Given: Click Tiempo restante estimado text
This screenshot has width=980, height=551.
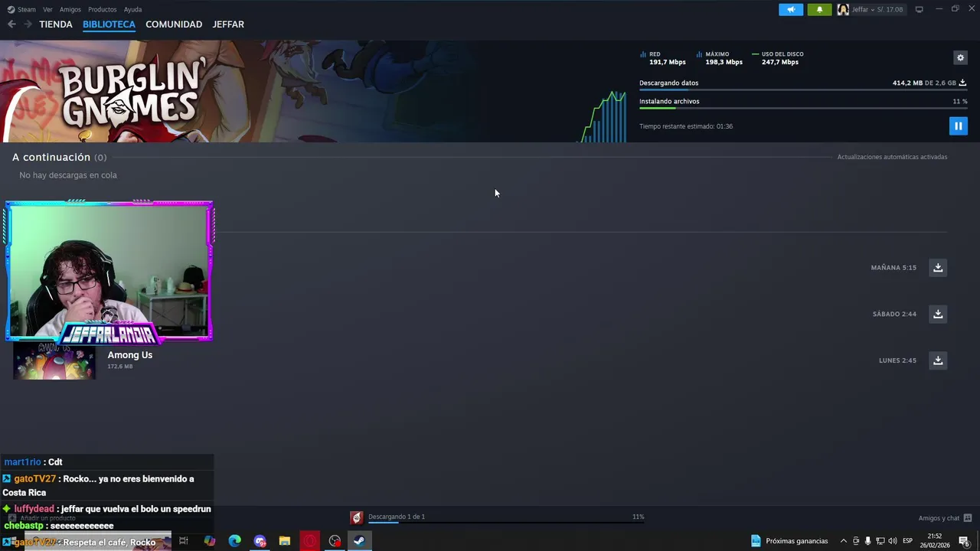Looking at the screenshot, I should point(686,126).
